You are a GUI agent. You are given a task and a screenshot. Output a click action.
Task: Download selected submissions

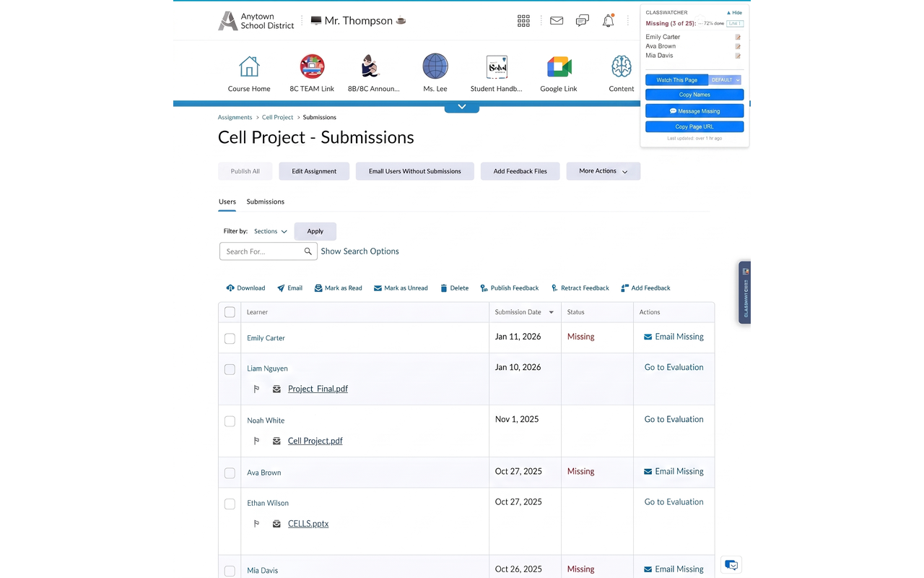pos(245,288)
